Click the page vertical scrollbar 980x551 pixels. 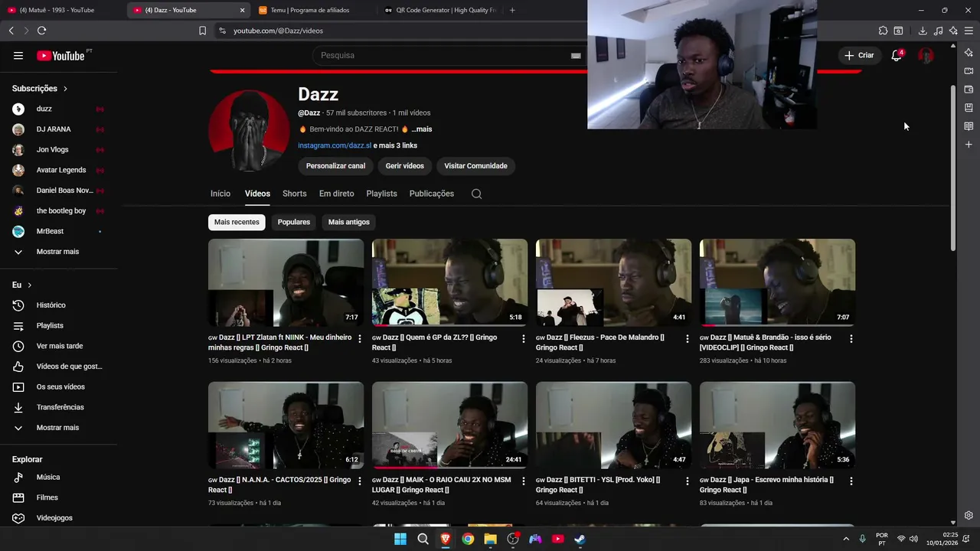pos(953,168)
